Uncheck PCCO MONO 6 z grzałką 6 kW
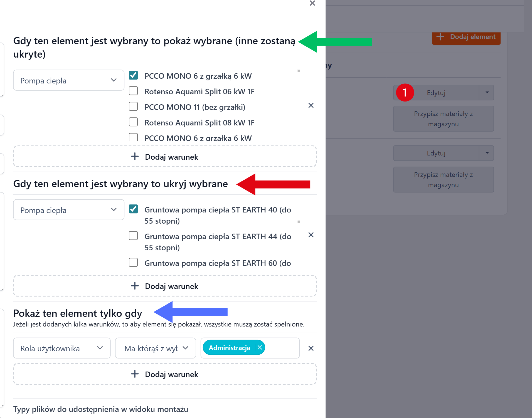This screenshot has height=418, width=532. 133,75
